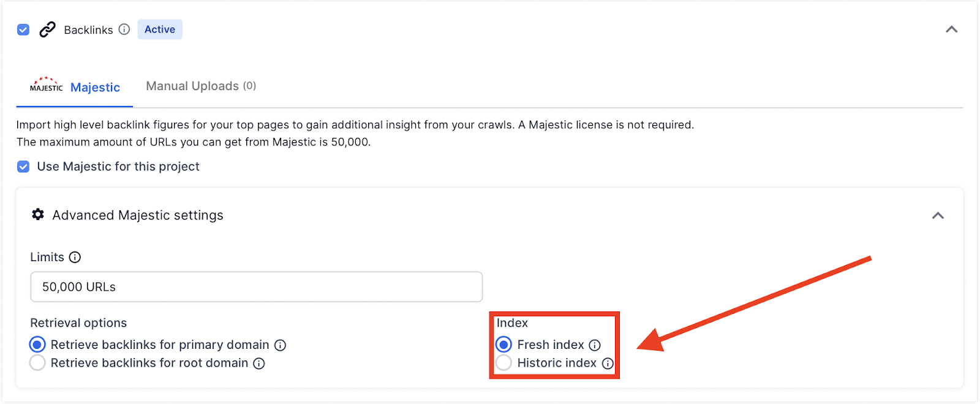Click the 50,000 URLs limits field

click(x=256, y=287)
